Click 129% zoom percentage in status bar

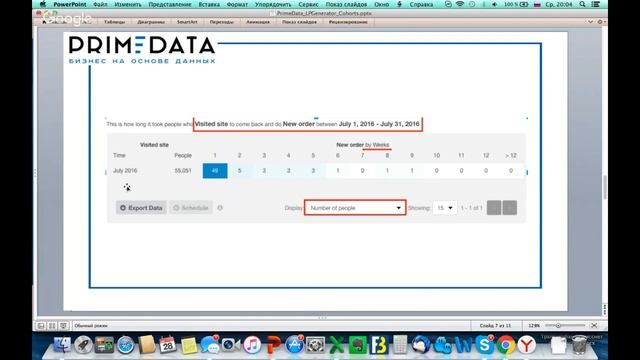tap(534, 326)
